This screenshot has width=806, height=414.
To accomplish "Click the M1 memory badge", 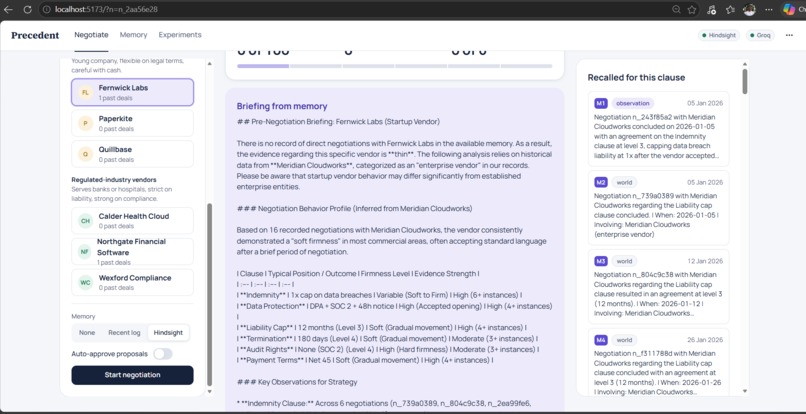I will tap(600, 103).
